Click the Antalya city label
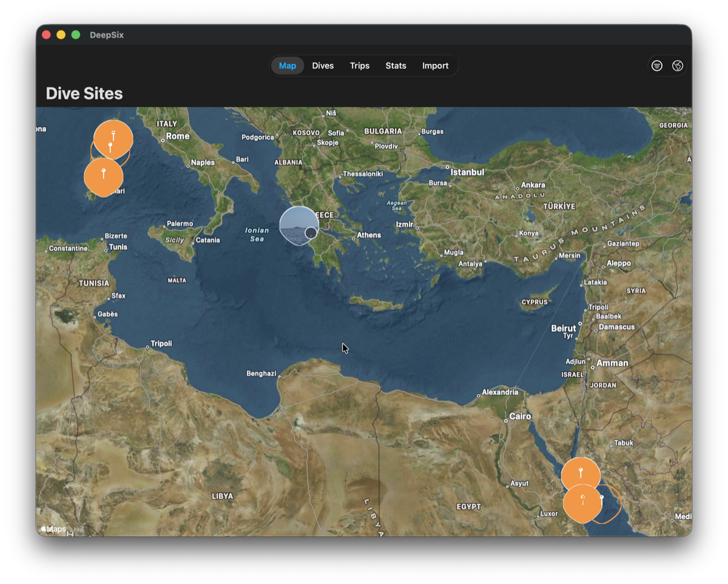The width and height of the screenshot is (728, 584). 470,264
